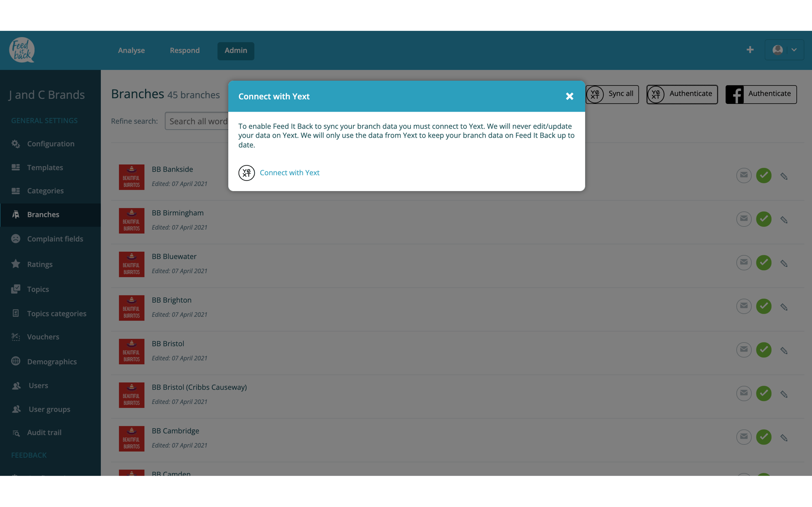
Task: Click the BB Bristol email icon
Action: click(744, 350)
